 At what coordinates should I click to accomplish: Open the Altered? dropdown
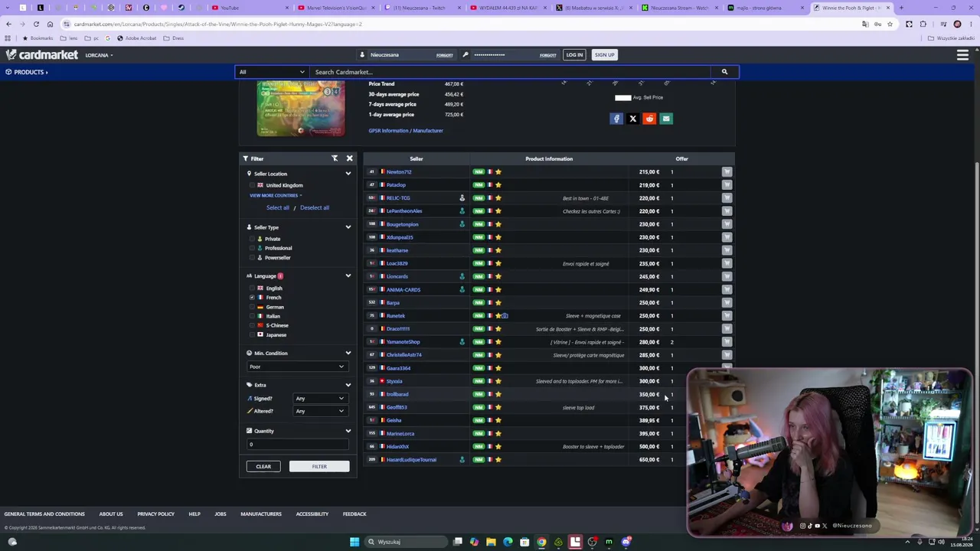click(319, 411)
